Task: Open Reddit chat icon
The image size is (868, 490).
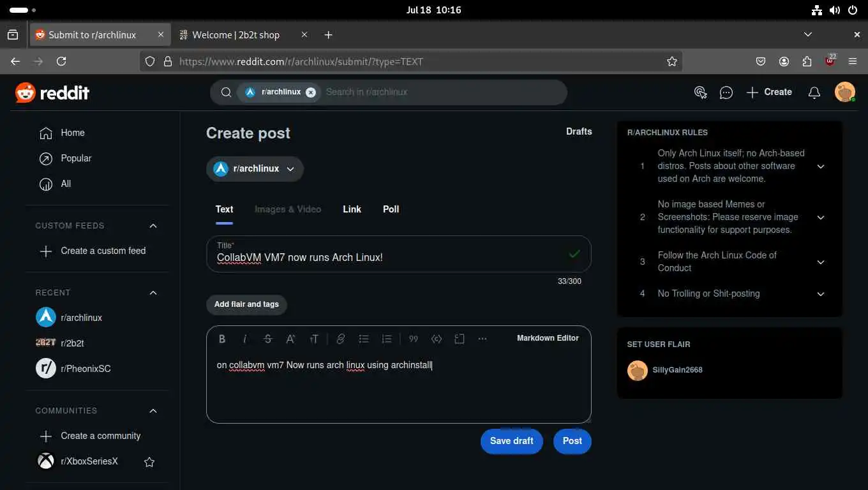Action: [x=726, y=93]
